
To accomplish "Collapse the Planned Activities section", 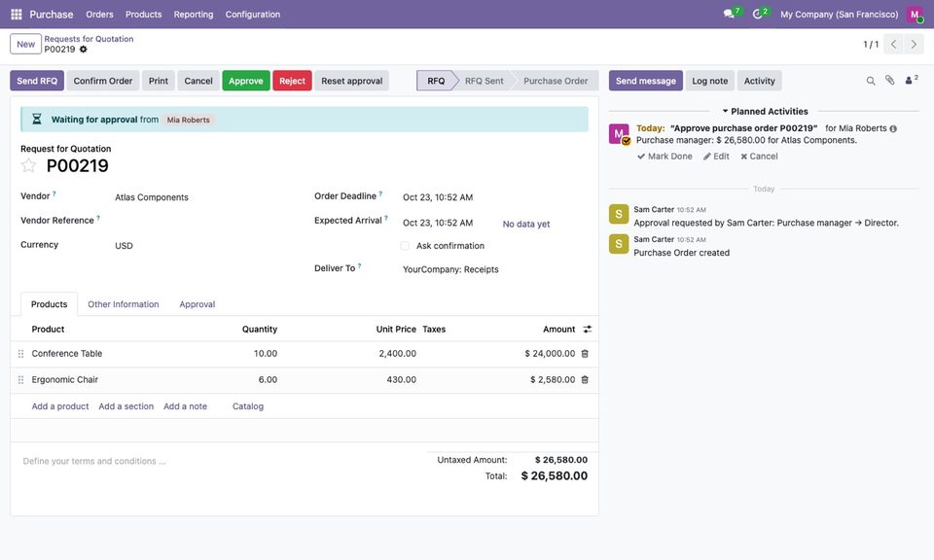I will click(x=766, y=111).
